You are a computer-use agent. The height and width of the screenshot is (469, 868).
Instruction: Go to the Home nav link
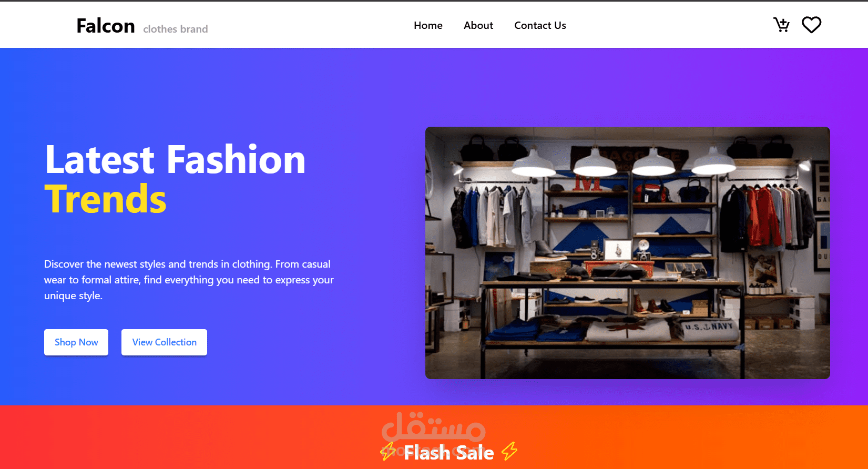pos(428,25)
